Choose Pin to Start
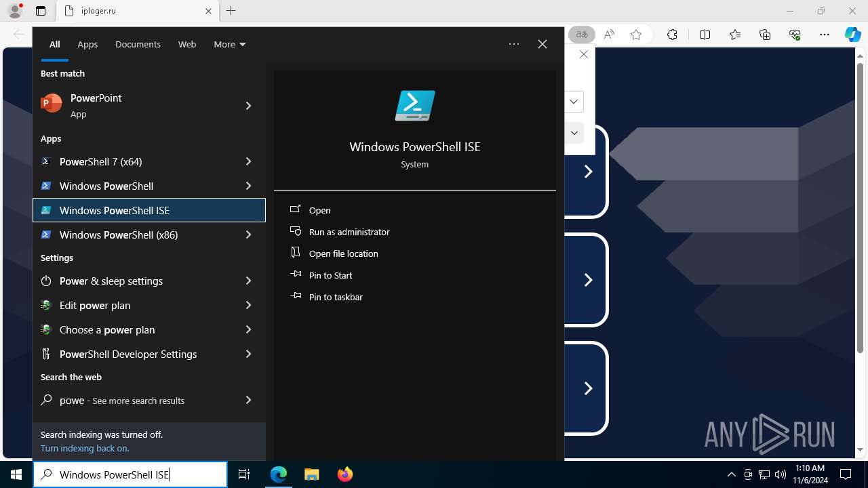 [330, 275]
